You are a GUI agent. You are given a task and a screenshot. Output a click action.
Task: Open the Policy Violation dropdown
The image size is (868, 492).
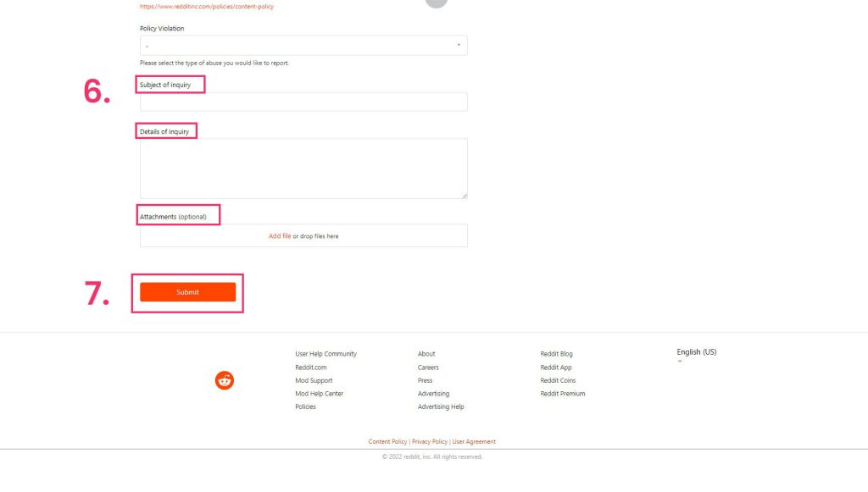[x=303, y=46]
